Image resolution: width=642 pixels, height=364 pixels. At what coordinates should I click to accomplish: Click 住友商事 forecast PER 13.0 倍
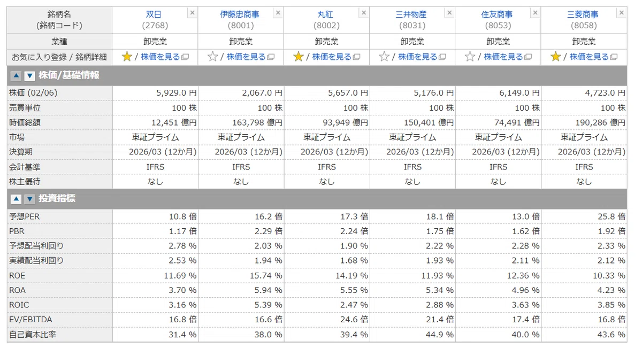coord(525,216)
